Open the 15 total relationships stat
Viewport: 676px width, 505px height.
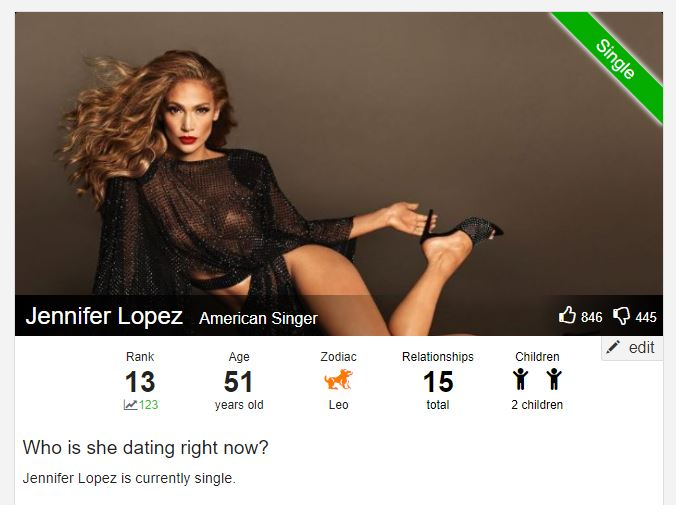coord(438,381)
